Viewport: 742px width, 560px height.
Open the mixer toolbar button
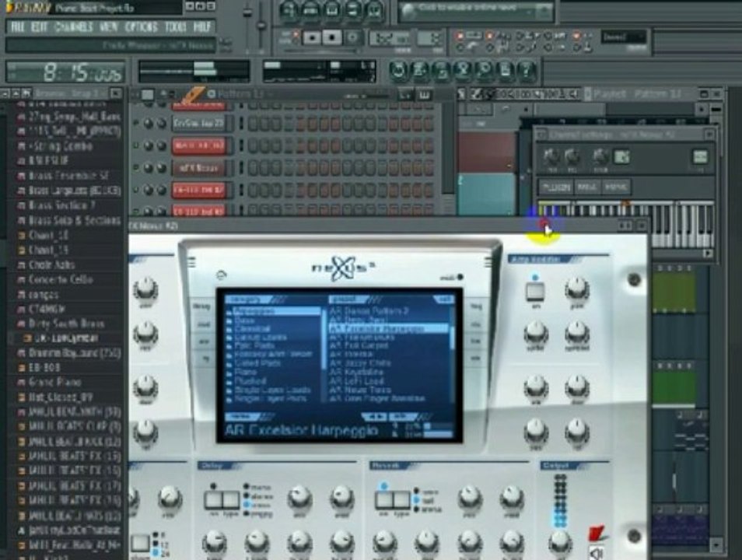point(374,9)
